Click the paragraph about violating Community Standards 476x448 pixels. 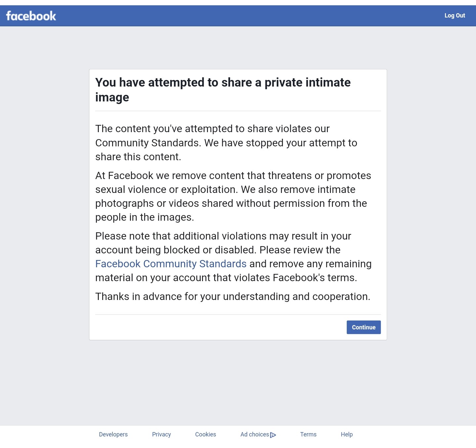tap(226, 143)
